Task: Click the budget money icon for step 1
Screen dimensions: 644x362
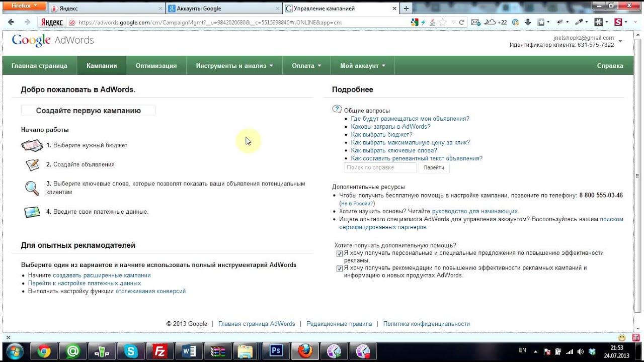Action: (32, 146)
